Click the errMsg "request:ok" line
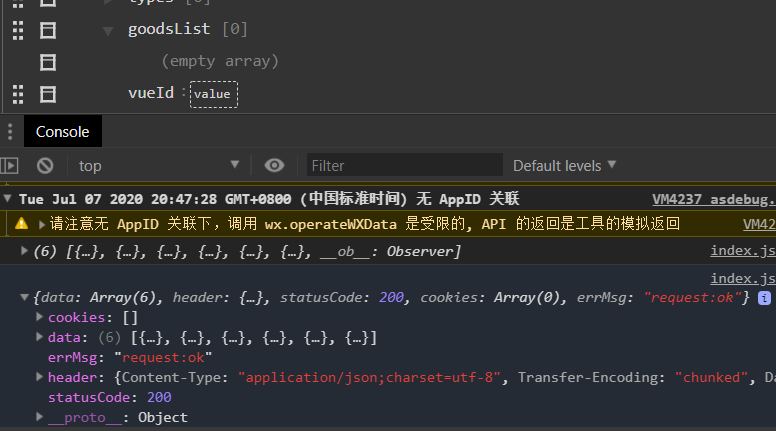This screenshot has height=431, width=776. (x=130, y=357)
